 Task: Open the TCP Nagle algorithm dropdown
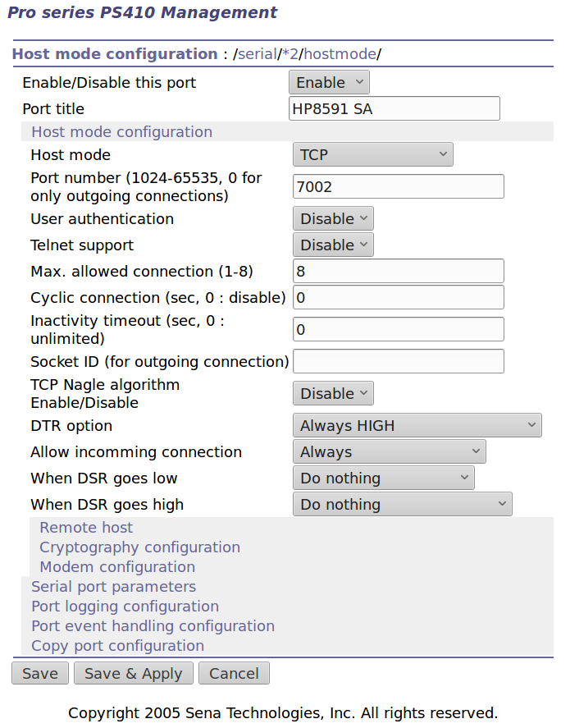coord(332,393)
